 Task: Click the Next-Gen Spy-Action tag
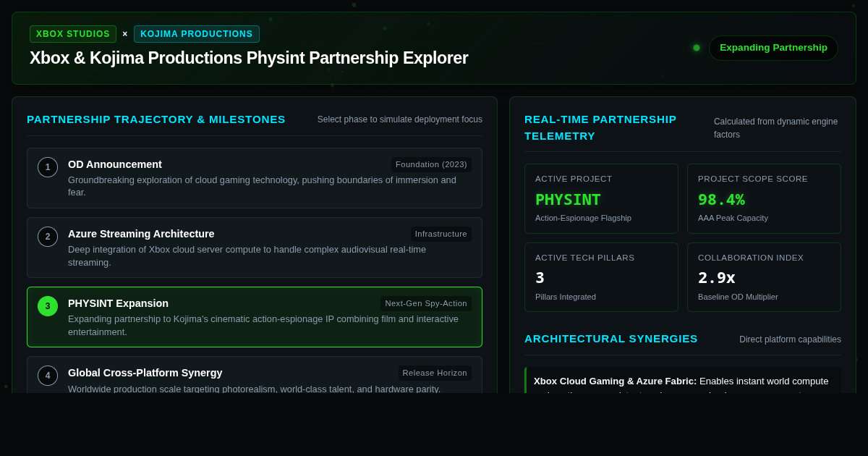[426, 303]
